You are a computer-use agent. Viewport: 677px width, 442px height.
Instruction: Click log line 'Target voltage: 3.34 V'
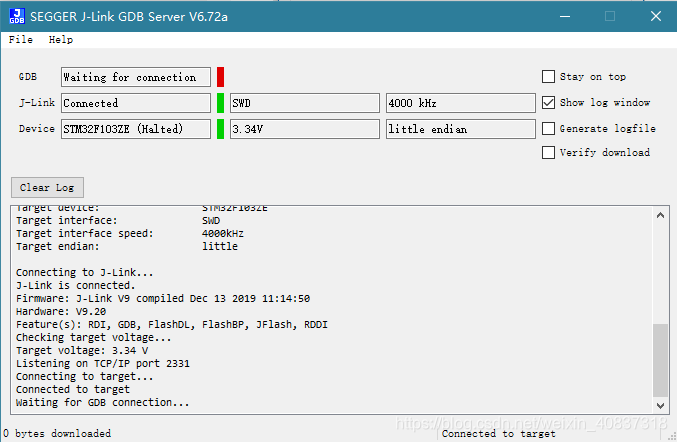82,350
